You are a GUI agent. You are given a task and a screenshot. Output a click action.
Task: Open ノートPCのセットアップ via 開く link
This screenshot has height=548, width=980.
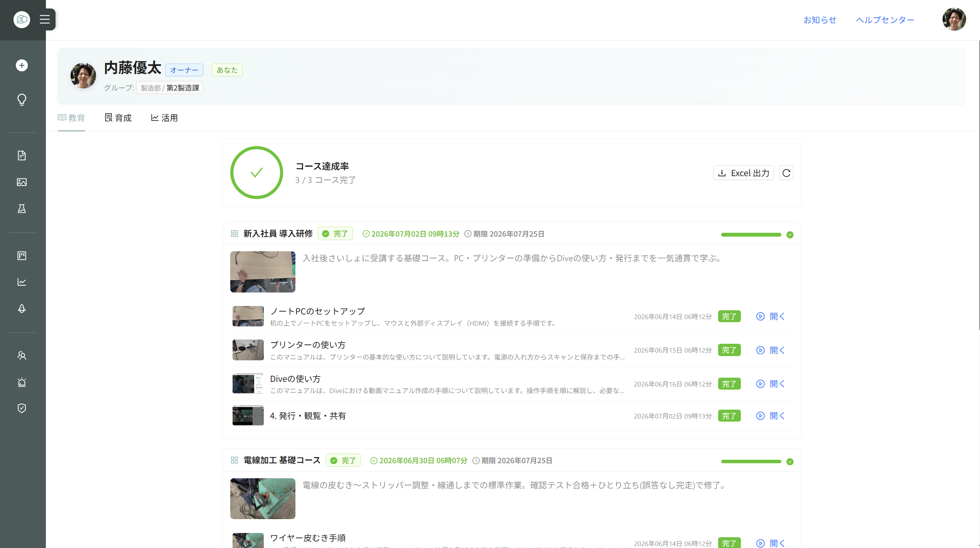coord(777,316)
